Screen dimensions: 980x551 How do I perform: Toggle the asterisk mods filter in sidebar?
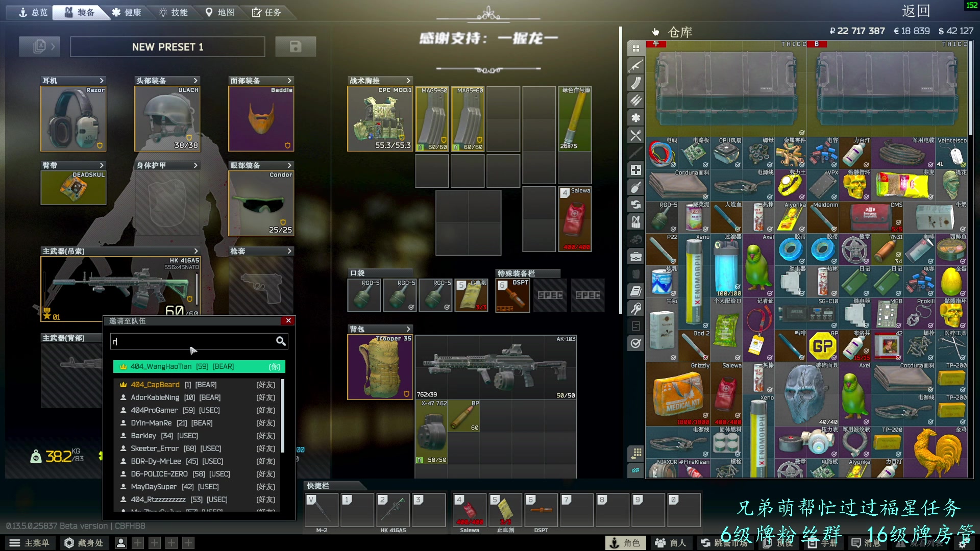coord(635,118)
